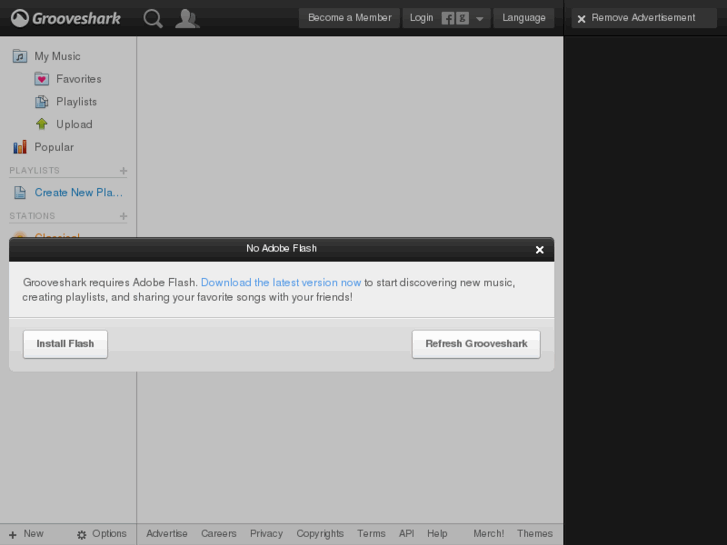The height and width of the screenshot is (545, 727).
Task: Add playlist via PLAYLISTS plus icon
Action: [x=123, y=171]
